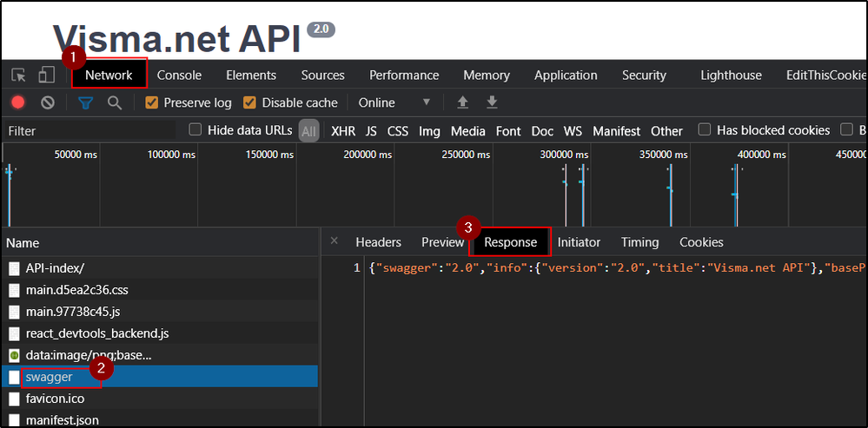Close the request details pane
Screen dimensions: 868x428
(335, 241)
